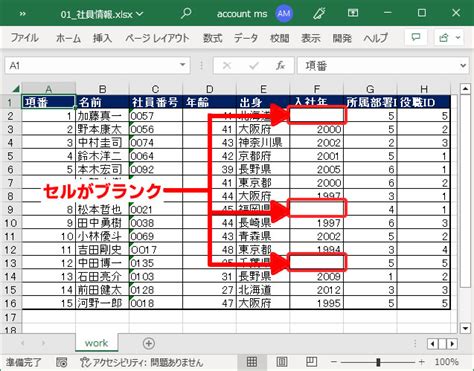Click the Name Box showing A1
The width and height of the screenshot is (474, 371).
pyautogui.click(x=92, y=65)
